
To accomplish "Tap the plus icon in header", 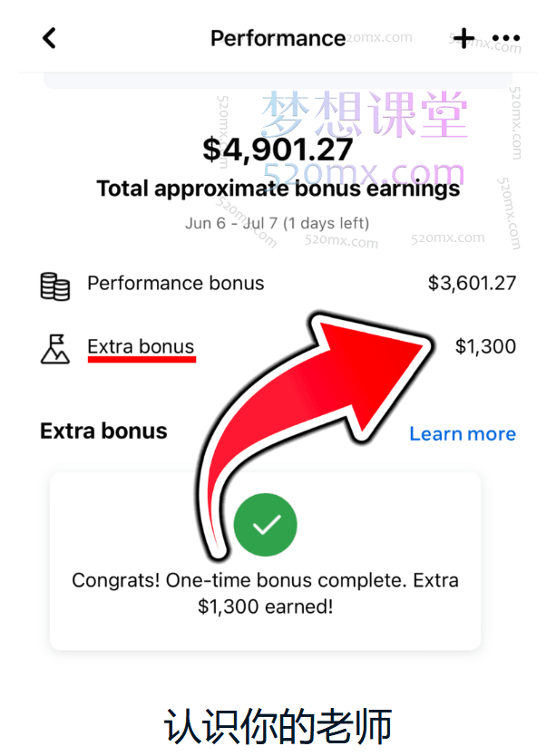I will tap(463, 38).
